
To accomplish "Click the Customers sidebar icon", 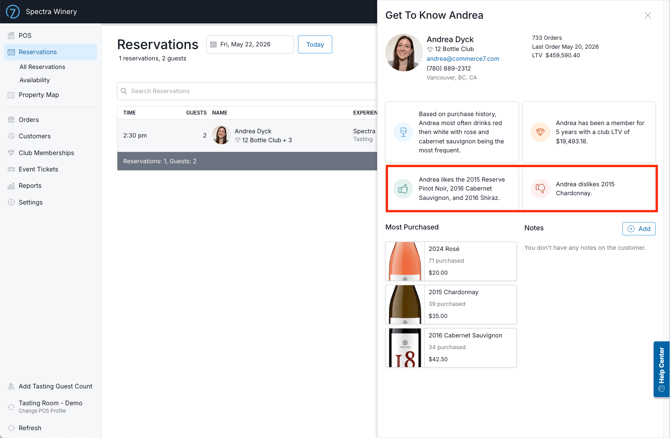I will tap(11, 136).
